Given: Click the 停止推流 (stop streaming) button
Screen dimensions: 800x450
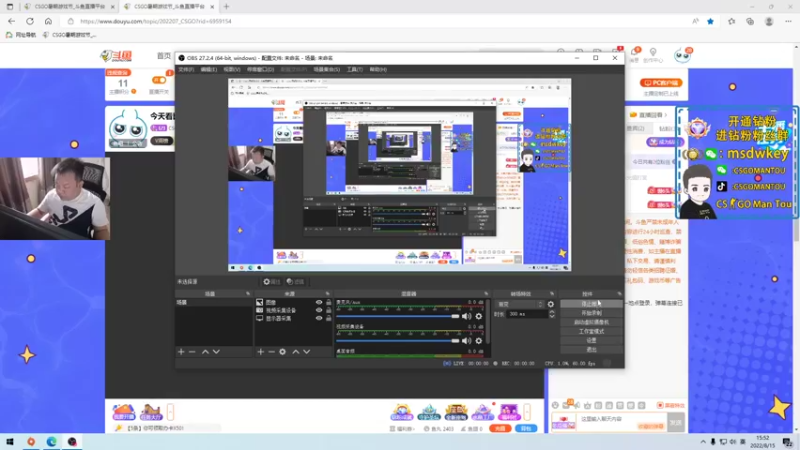Looking at the screenshot, I should pyautogui.click(x=591, y=304).
